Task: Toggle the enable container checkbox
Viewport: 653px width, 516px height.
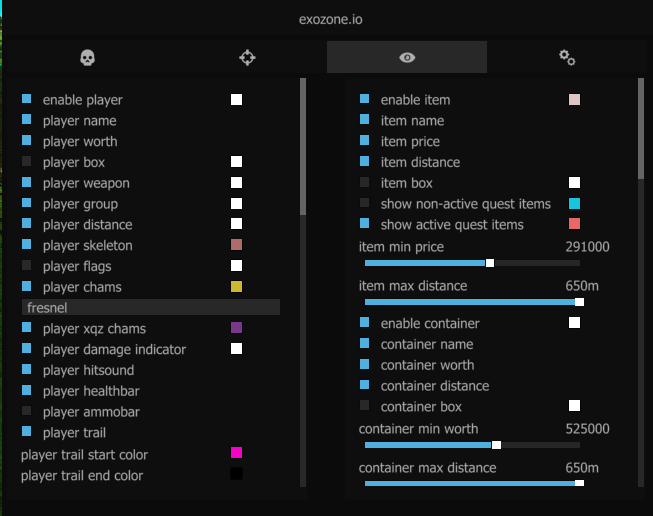Action: coord(364,323)
